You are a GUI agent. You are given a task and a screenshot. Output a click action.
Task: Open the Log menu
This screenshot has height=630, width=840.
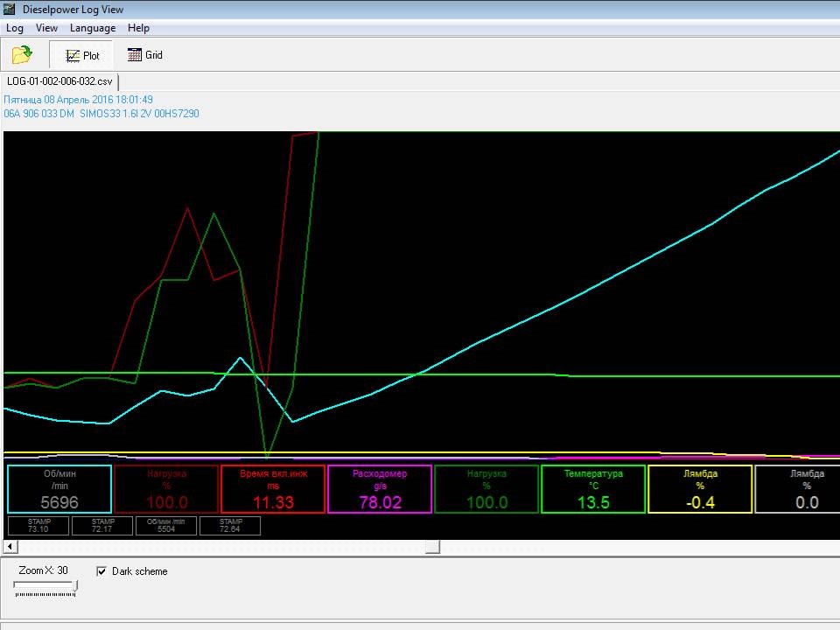pos(15,28)
